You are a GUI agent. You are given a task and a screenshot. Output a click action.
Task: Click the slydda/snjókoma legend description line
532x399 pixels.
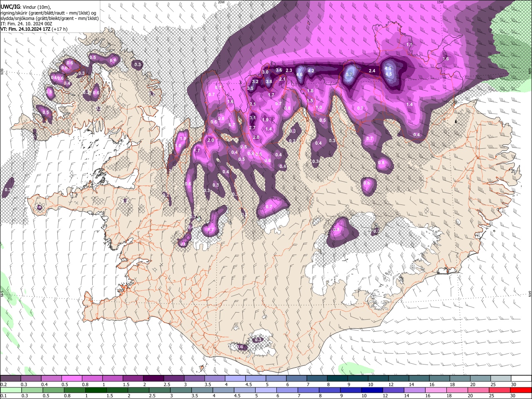point(49,18)
